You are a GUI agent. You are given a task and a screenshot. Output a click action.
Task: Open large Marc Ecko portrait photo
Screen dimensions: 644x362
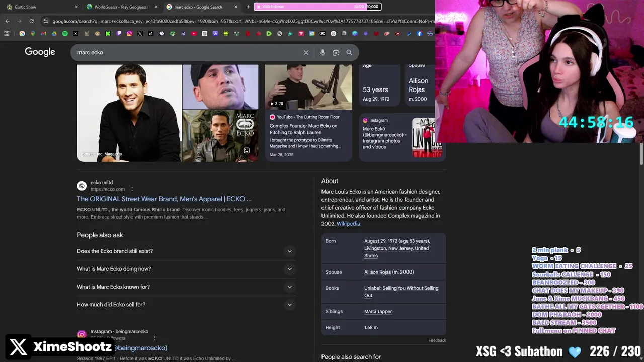(x=129, y=113)
